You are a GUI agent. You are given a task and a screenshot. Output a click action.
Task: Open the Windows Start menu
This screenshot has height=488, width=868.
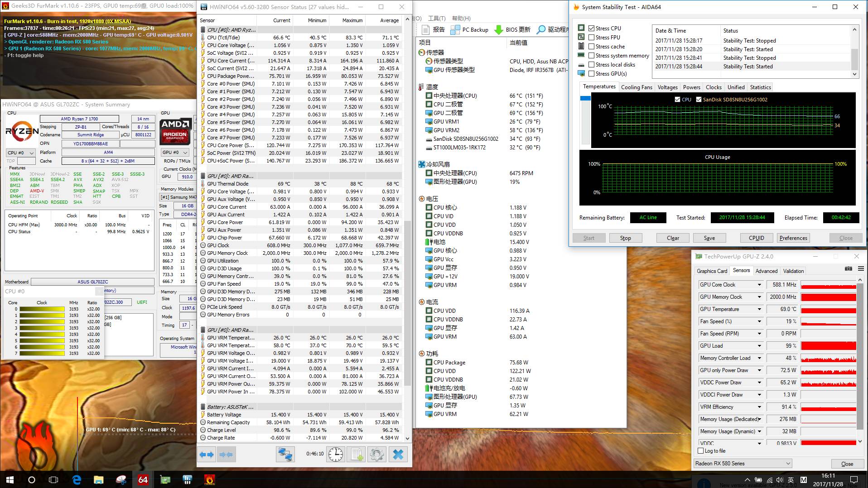(x=10, y=479)
